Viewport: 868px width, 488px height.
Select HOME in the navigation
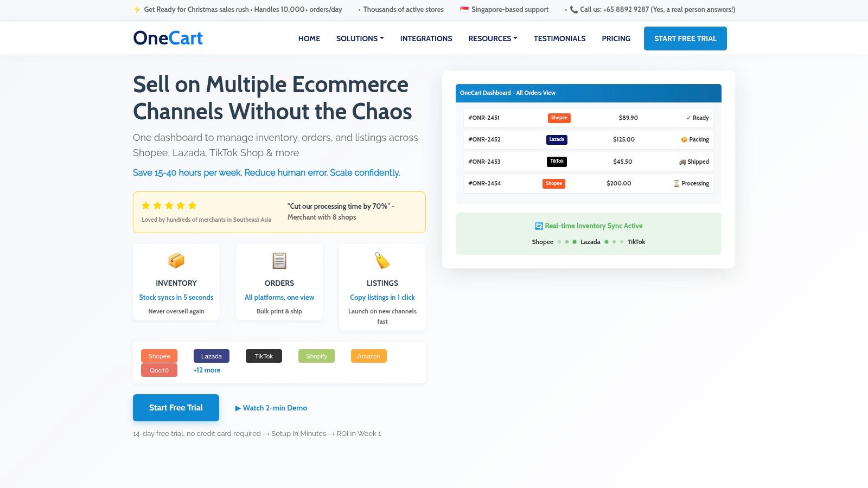click(x=309, y=38)
